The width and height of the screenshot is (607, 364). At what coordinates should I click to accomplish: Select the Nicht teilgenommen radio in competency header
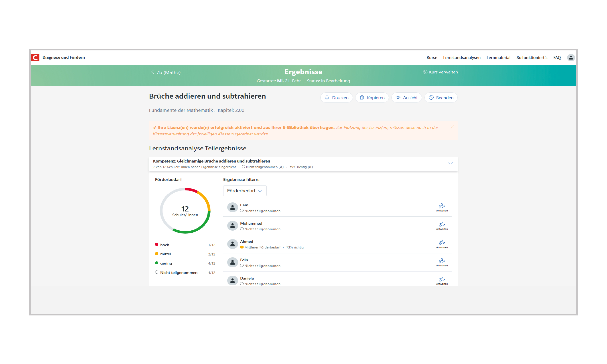coord(243,167)
